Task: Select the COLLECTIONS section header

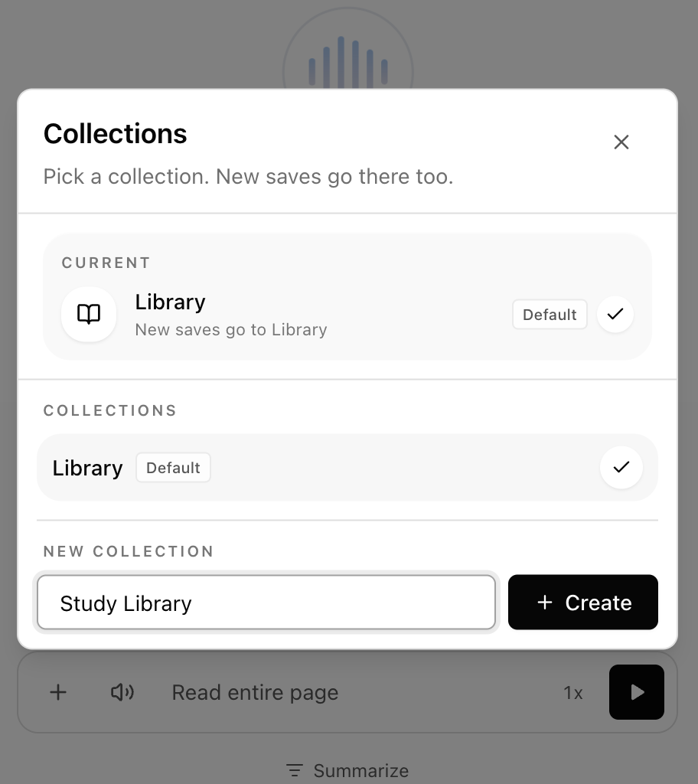Action: pyautogui.click(x=109, y=410)
